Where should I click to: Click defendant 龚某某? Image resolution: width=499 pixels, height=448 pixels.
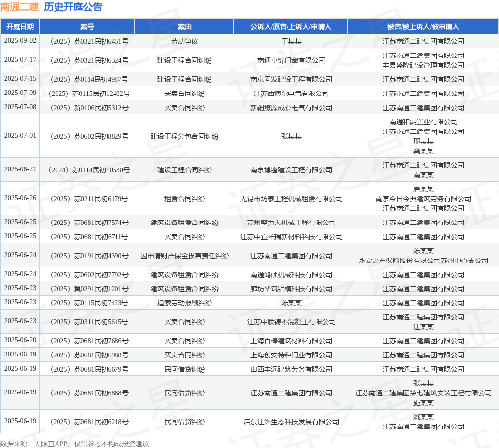tap(423, 150)
